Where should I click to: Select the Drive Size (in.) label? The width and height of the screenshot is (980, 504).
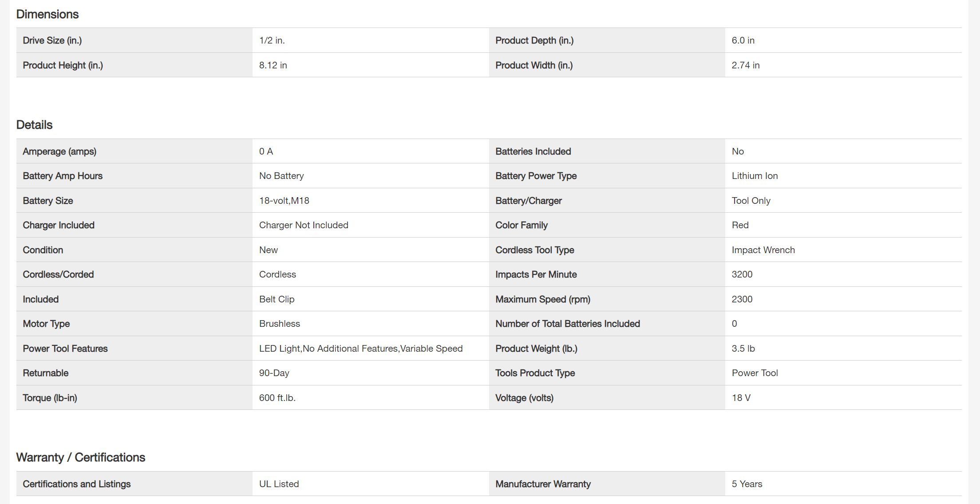[x=52, y=40]
